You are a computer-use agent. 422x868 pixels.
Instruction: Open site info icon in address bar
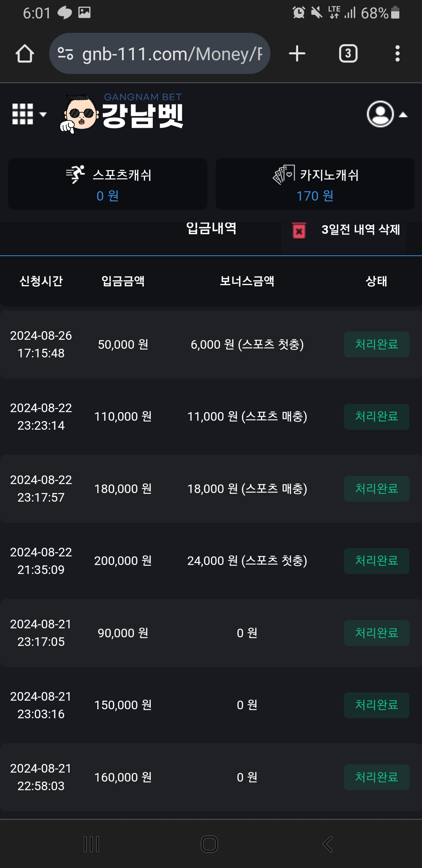tap(65, 54)
